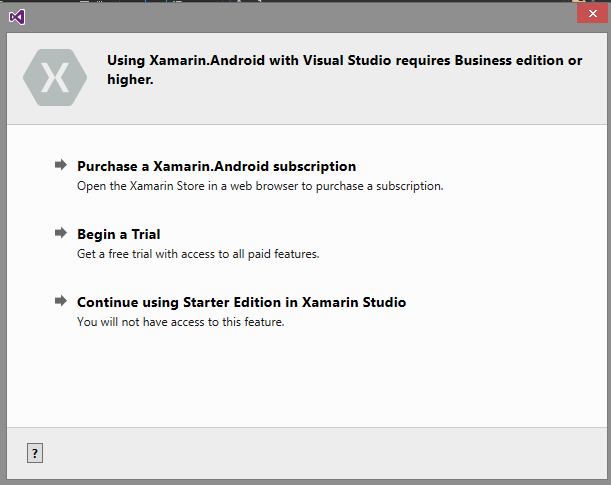Image resolution: width=611 pixels, height=485 pixels.
Task: Click 'You will not have access' description
Action: [x=181, y=322]
